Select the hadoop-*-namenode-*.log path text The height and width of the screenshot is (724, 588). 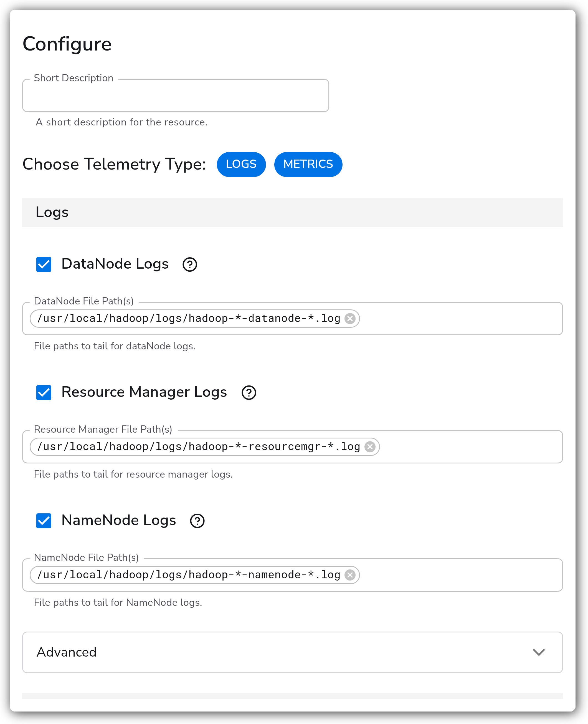188,575
